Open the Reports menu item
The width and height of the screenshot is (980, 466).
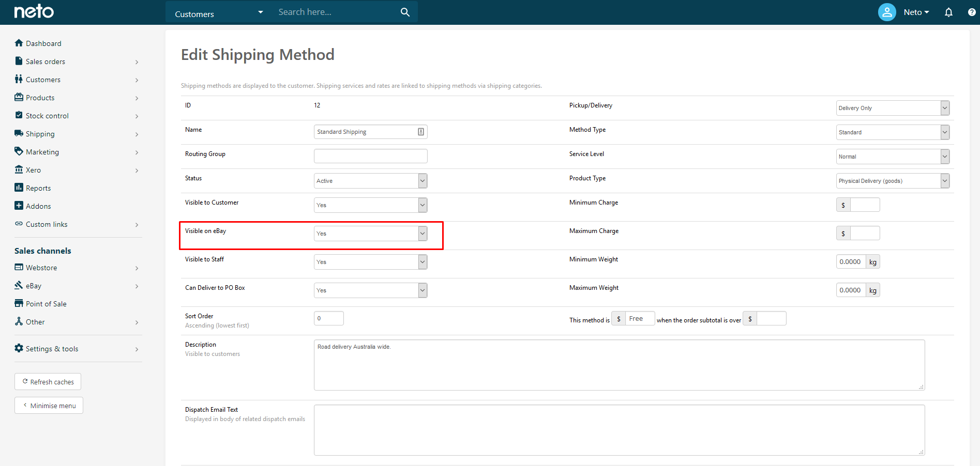(x=38, y=188)
